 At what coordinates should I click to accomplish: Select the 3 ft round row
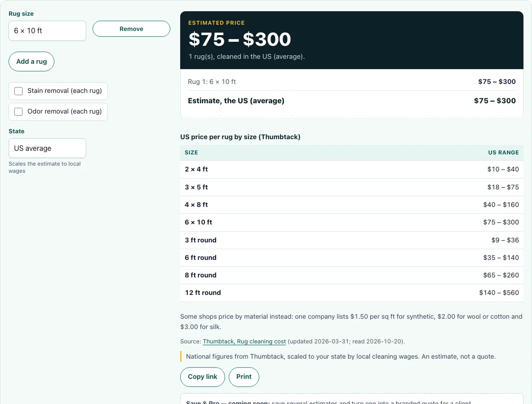[351, 240]
